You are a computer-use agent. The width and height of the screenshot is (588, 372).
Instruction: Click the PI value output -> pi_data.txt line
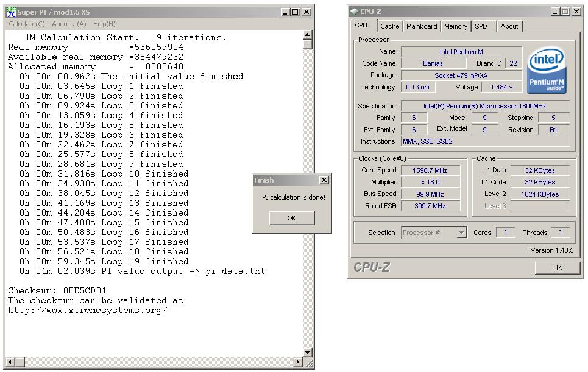143,271
